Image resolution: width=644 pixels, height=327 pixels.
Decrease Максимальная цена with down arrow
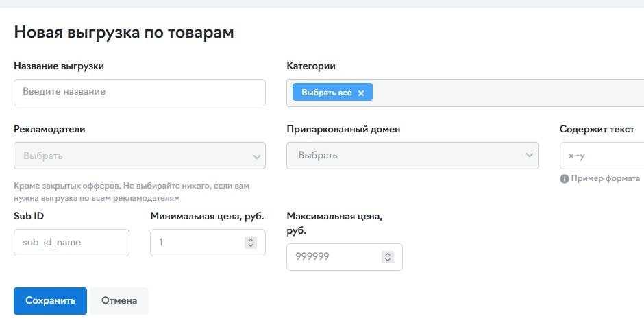pyautogui.click(x=387, y=260)
